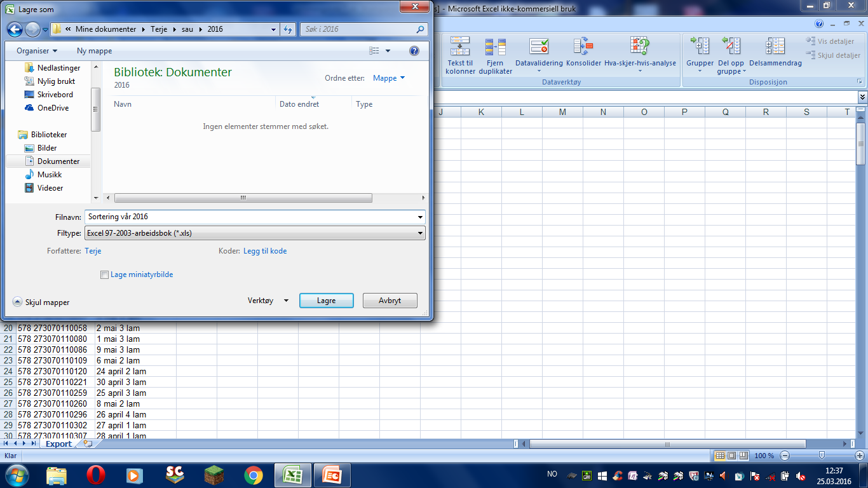This screenshot has width=868, height=488.
Task: Click the zoom slider handle
Action: pyautogui.click(x=822, y=456)
